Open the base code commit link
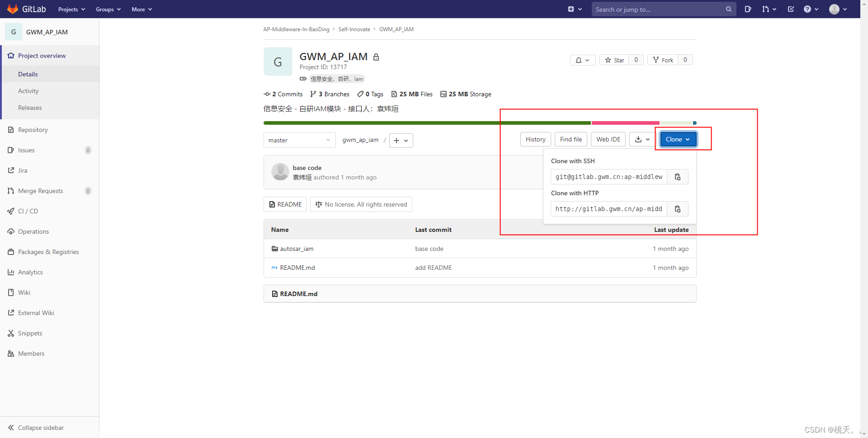The image size is (868, 438). tap(307, 168)
